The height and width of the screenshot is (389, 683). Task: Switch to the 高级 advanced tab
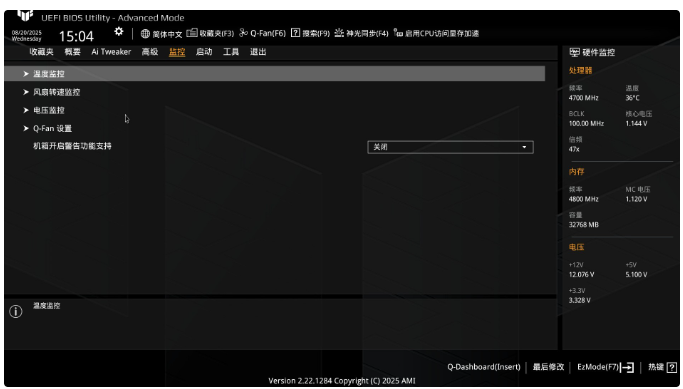click(150, 52)
